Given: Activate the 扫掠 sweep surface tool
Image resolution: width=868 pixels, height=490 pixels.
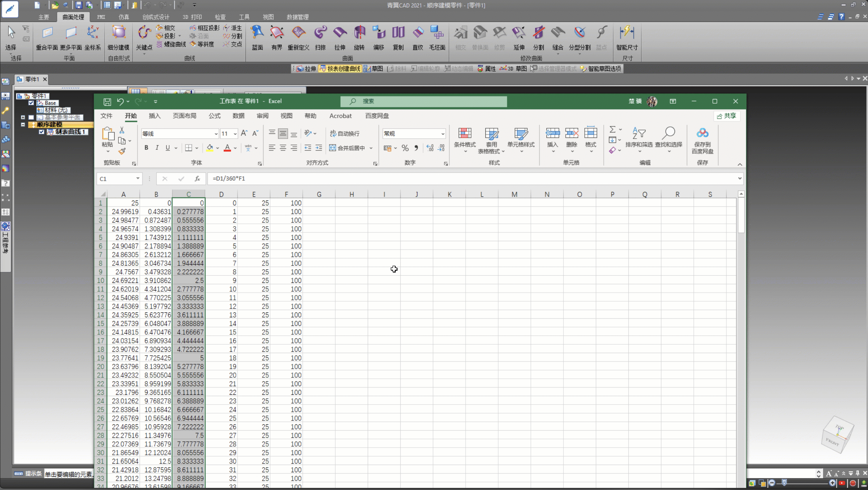Looking at the screenshot, I should (x=320, y=38).
